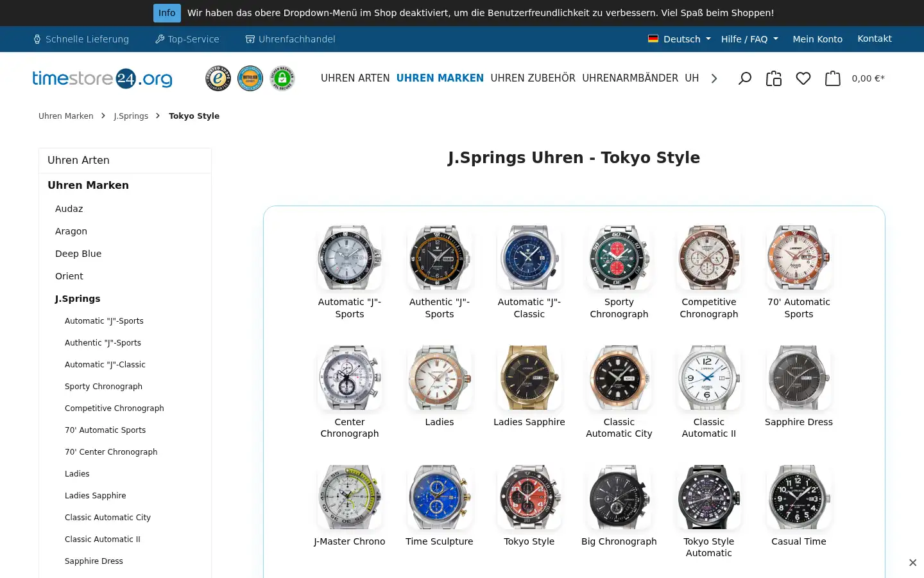Click the Uhrenfachhandel store icon
The width and height of the screenshot is (924, 578).
tap(250, 39)
